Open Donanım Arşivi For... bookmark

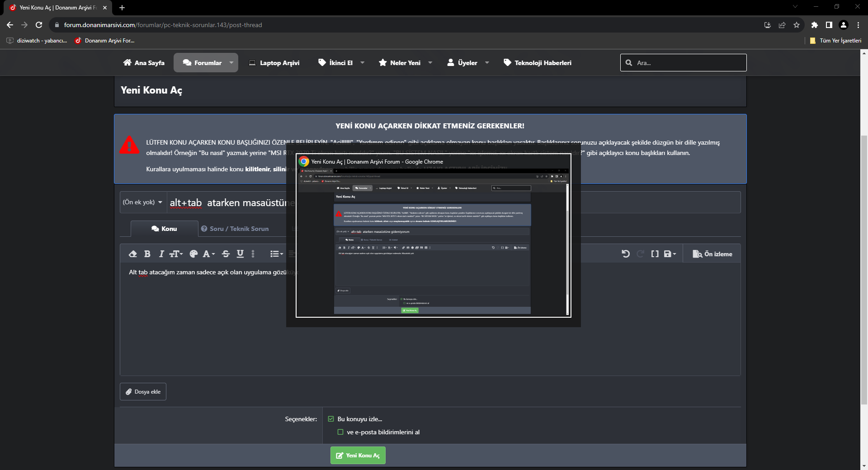point(104,41)
